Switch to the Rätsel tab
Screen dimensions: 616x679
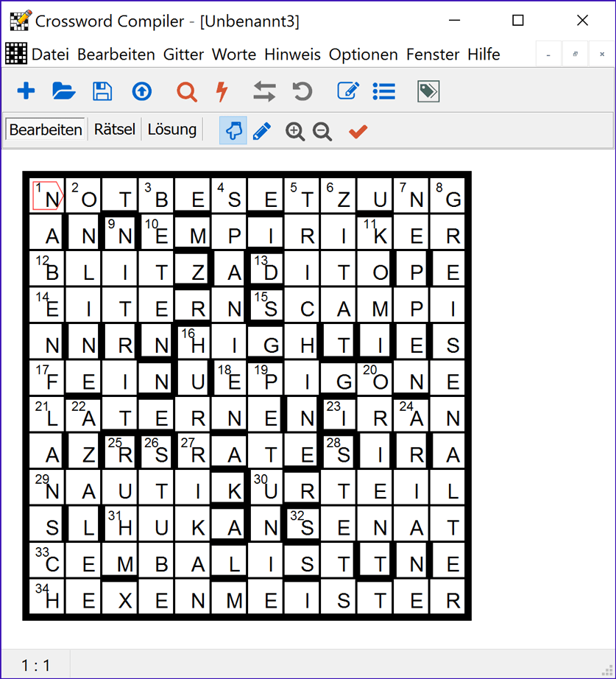(114, 129)
